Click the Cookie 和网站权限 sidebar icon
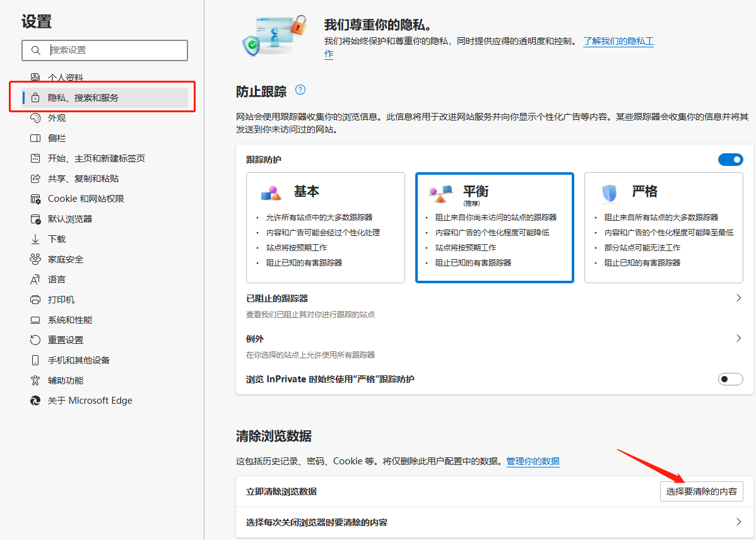Image resolution: width=756 pixels, height=540 pixels. coord(37,198)
